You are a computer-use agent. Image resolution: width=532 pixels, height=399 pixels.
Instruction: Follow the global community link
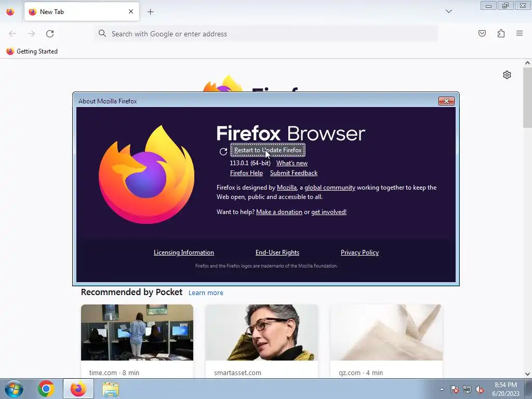click(330, 188)
